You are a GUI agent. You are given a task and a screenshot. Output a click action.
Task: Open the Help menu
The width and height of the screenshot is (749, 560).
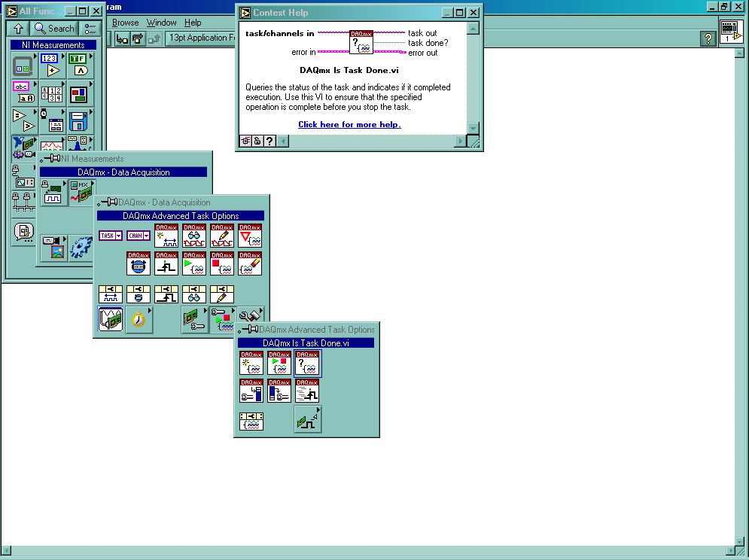[x=193, y=23]
